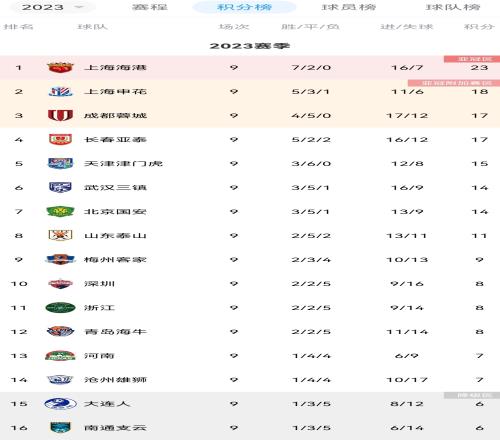This screenshot has width=500, height=440.
Task: Select the 浙江 green round logo
Action: pos(60,307)
